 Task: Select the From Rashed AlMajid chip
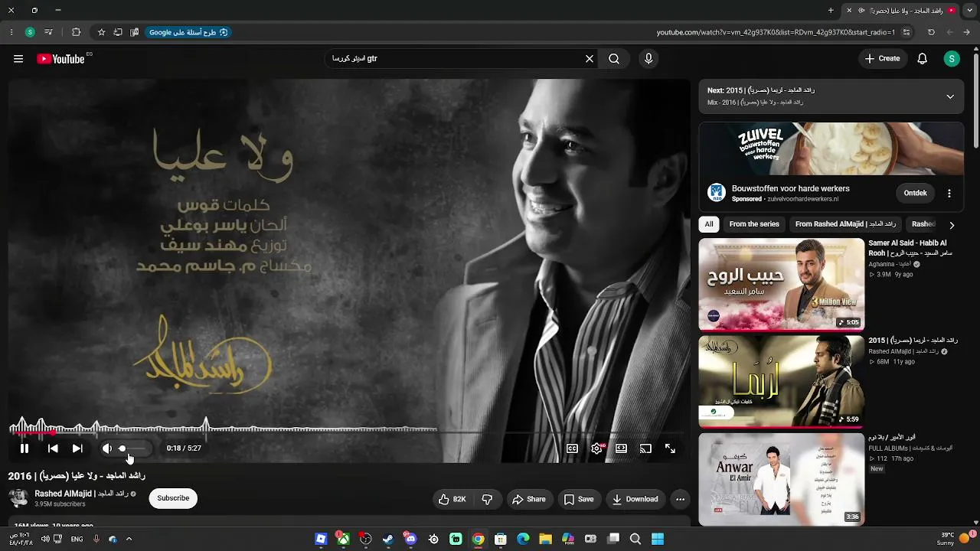tap(846, 224)
